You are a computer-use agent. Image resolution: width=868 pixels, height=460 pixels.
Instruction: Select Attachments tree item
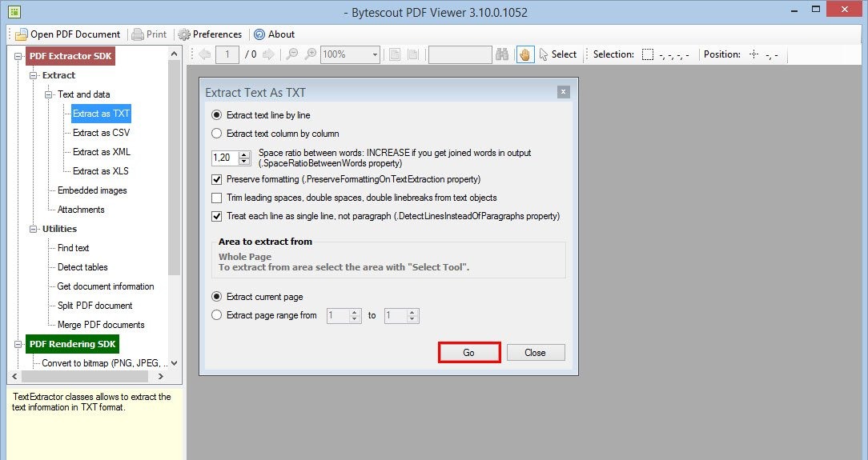(x=81, y=210)
